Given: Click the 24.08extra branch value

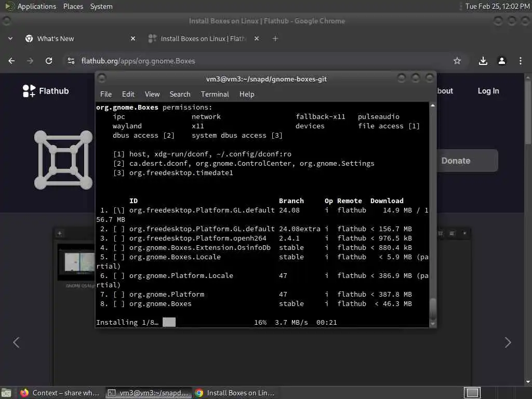Looking at the screenshot, I should click(x=300, y=229).
